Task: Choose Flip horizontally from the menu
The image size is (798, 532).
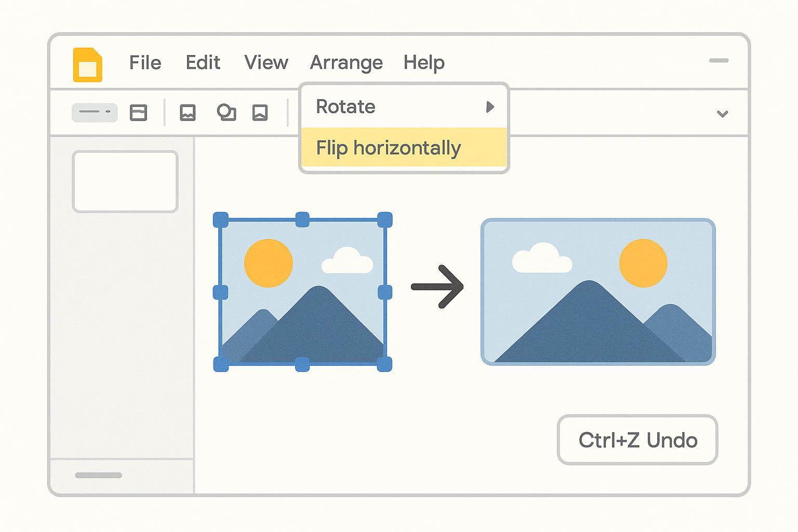Action: tap(388, 148)
